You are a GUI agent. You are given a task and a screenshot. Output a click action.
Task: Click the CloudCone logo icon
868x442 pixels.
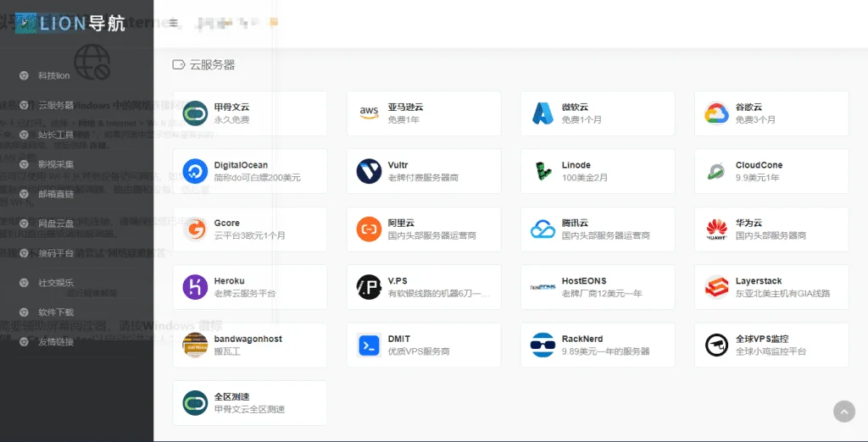(x=716, y=171)
